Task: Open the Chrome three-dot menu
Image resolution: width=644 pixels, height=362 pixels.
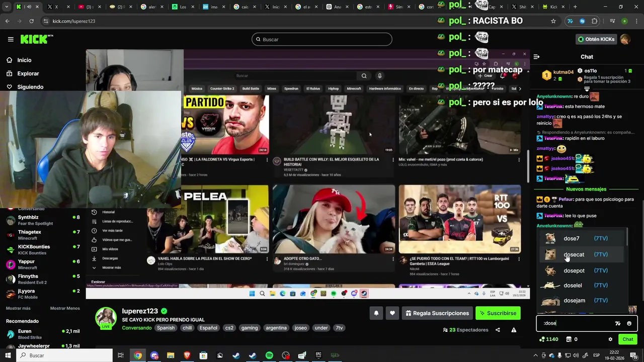Action: coord(636,21)
